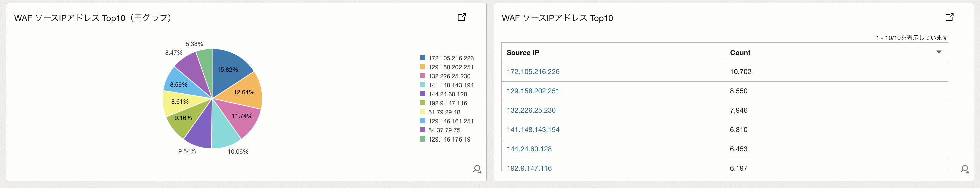Viewport: 980px width, 188px height.
Task: Click legend entry 129.146.176.19
Action: pos(449,139)
